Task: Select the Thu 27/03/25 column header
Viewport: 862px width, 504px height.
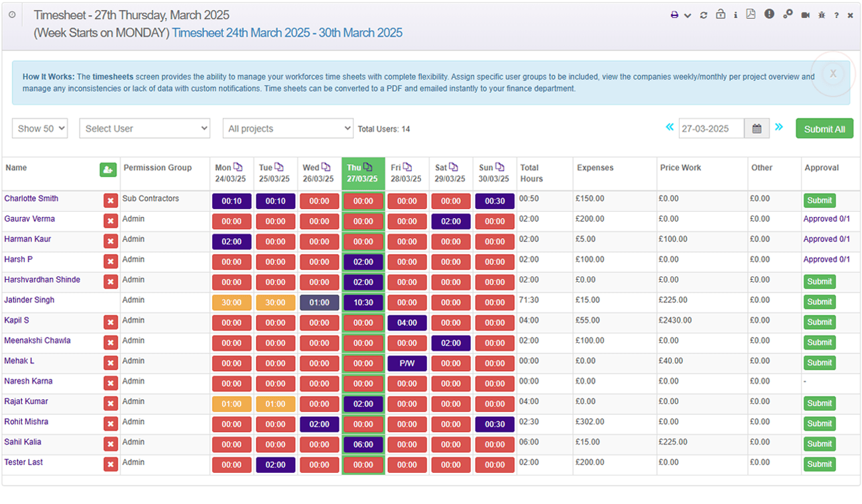Action: 361,173
